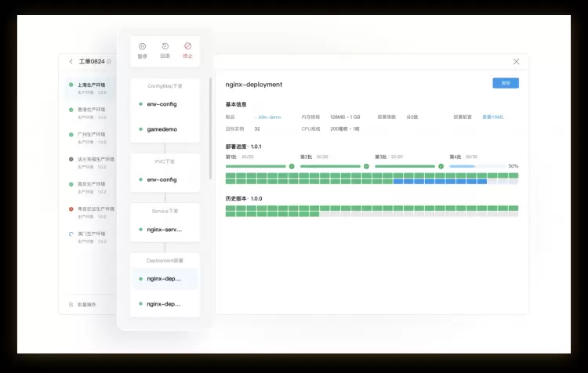This screenshot has height=373, width=588.
Task: Open the nginx-serv item under Service下发
Action: [x=164, y=230]
